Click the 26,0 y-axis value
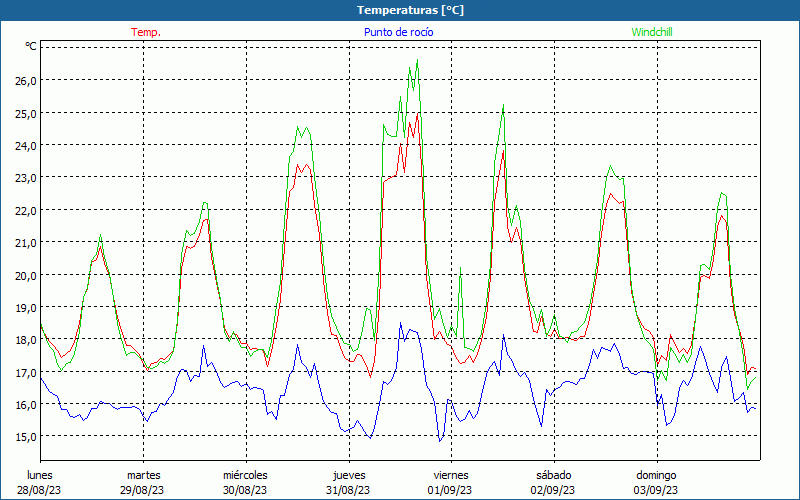The image size is (800, 500). point(26,81)
